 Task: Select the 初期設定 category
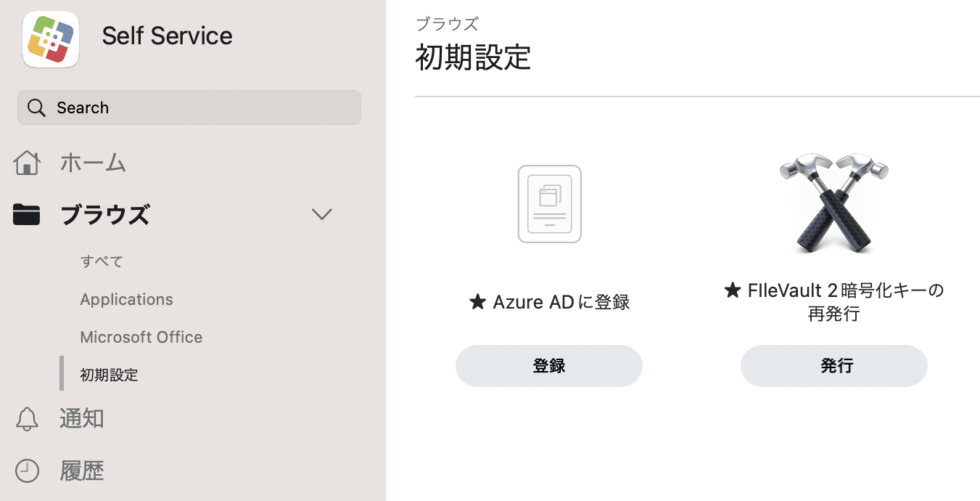click(x=109, y=375)
